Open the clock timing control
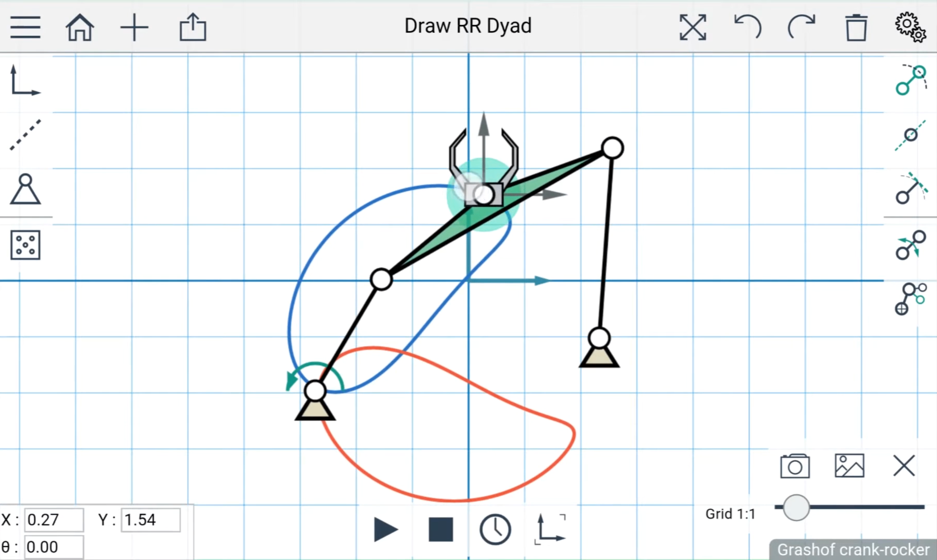 [x=495, y=529]
